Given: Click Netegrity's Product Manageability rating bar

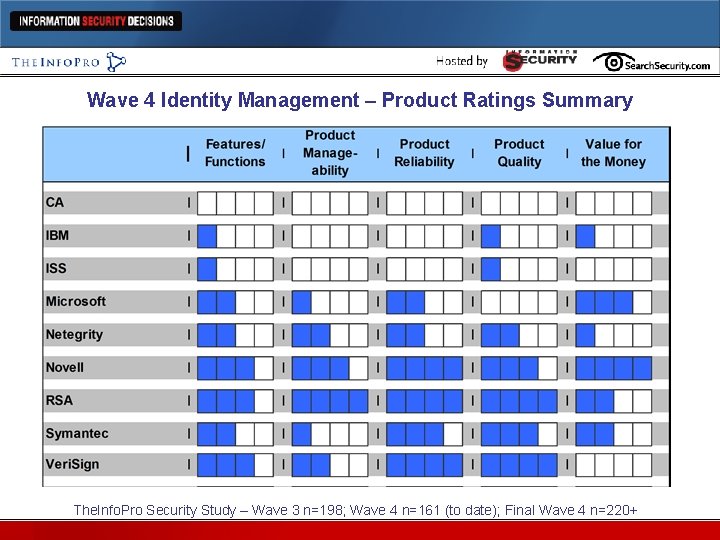Looking at the screenshot, I should (330, 336).
